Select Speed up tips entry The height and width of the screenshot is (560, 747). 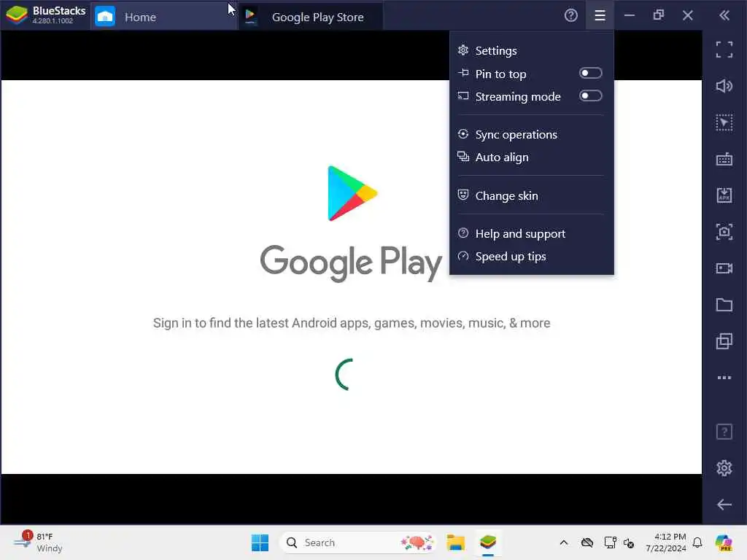tap(531, 257)
